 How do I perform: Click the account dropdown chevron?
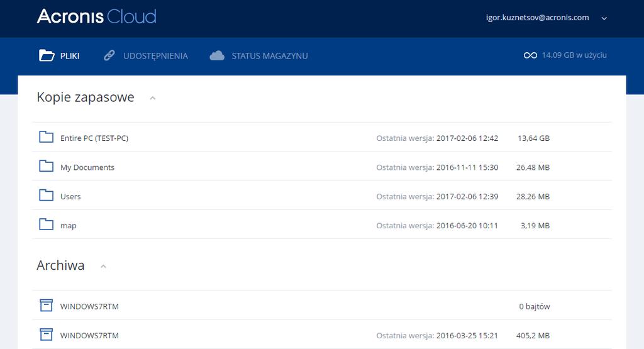click(604, 18)
